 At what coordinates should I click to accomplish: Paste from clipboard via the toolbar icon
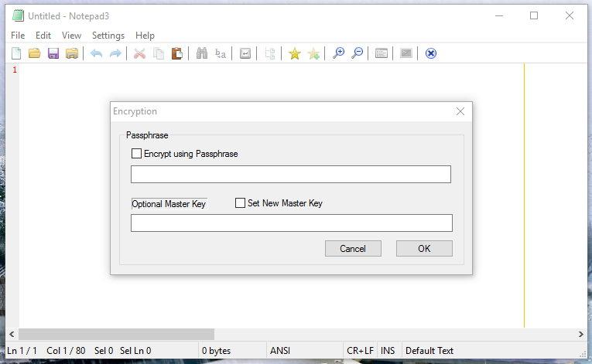coord(176,53)
